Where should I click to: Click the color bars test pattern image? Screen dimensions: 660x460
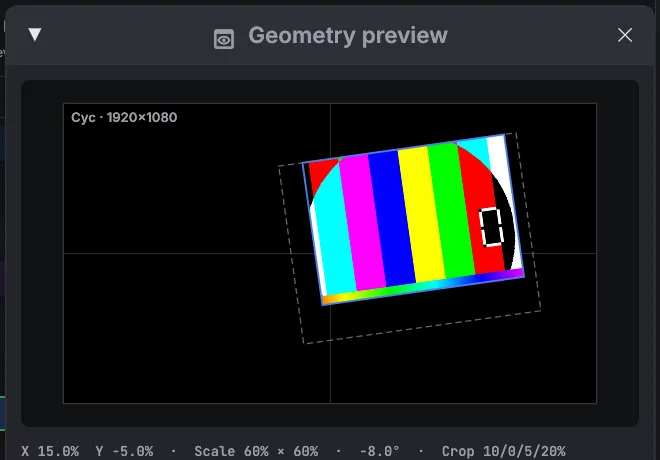pos(413,220)
